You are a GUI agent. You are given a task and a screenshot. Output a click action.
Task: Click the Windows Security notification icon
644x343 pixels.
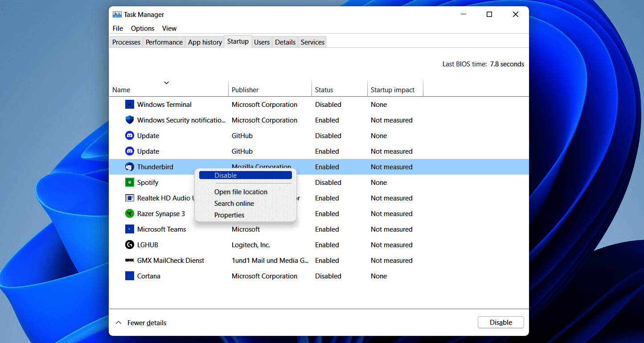tap(129, 120)
